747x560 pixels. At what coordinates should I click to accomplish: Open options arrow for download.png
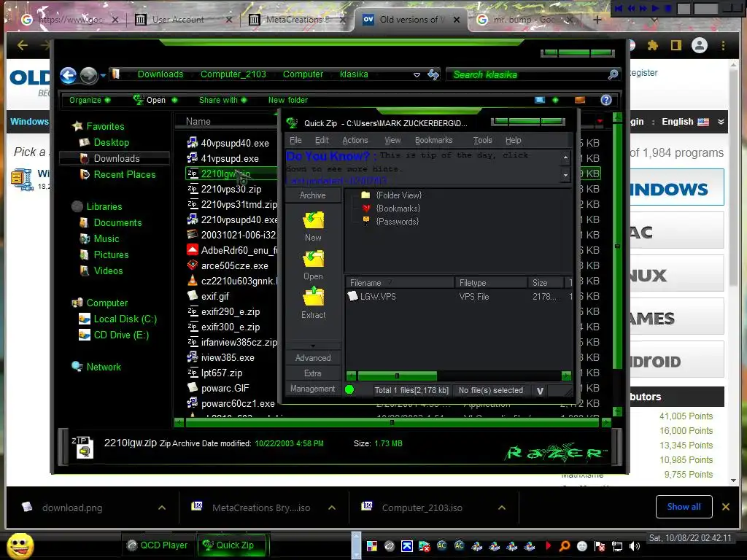pyautogui.click(x=162, y=507)
